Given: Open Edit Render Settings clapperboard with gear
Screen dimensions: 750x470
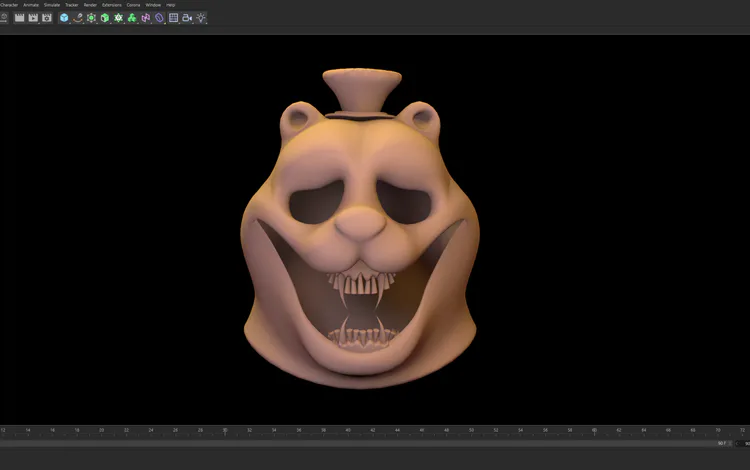Looking at the screenshot, I should (x=47, y=18).
